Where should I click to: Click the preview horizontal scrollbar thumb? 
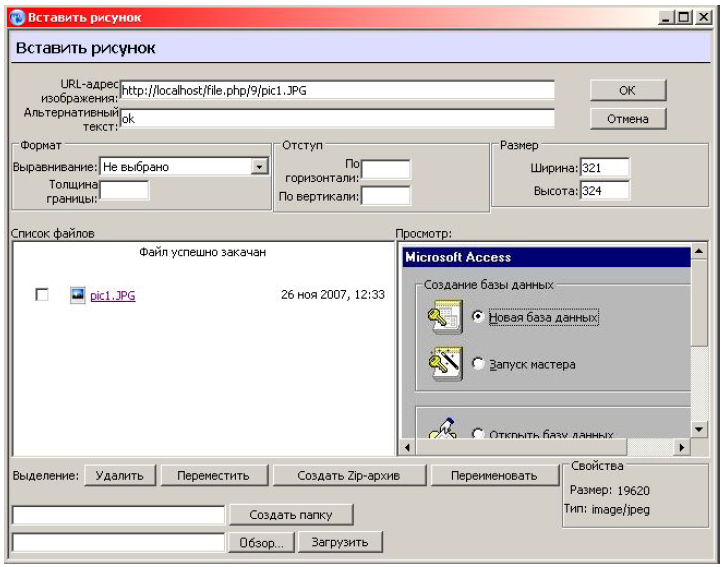click(x=522, y=447)
